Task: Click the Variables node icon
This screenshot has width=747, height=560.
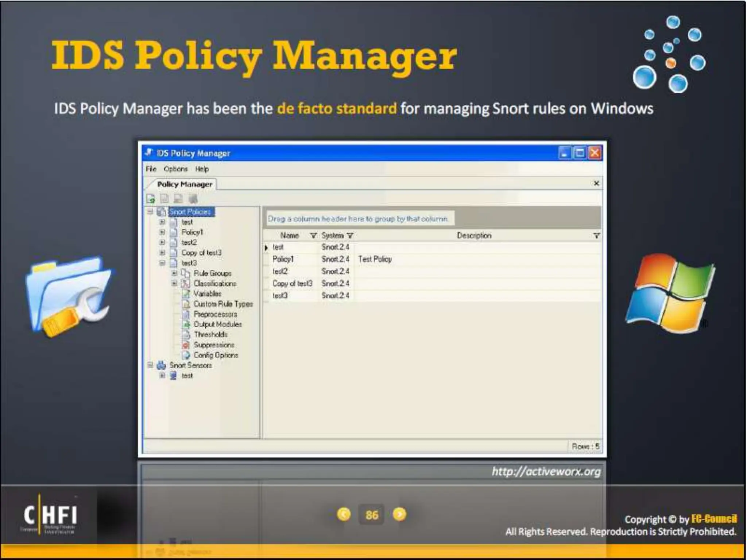Action: (x=186, y=294)
